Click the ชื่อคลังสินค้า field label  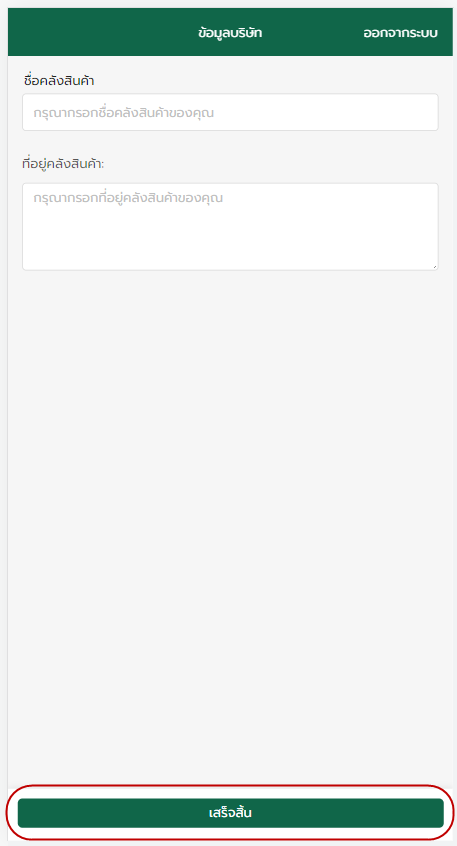[59, 81]
